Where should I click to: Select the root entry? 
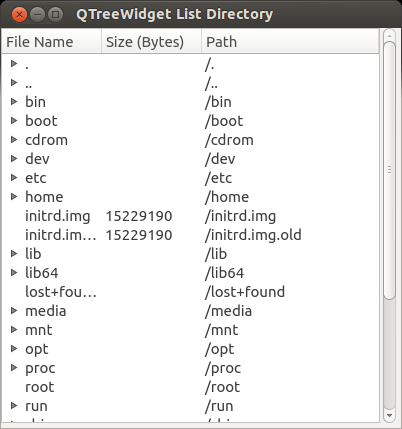40,387
